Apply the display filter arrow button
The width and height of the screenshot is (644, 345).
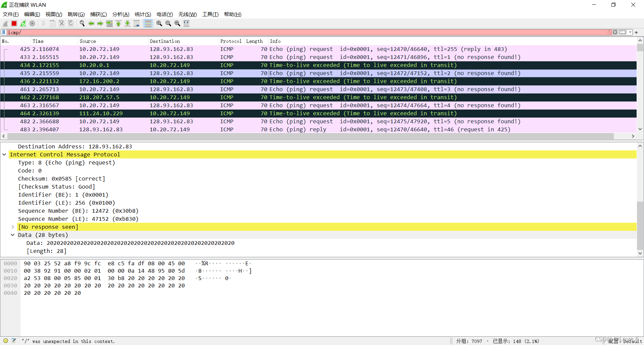[623, 32]
